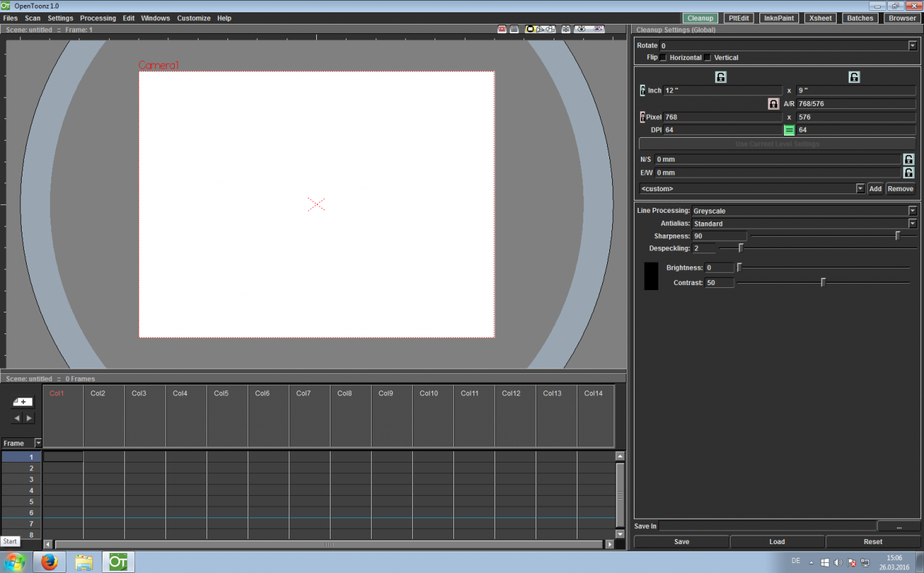Open the Files menu

(11, 18)
